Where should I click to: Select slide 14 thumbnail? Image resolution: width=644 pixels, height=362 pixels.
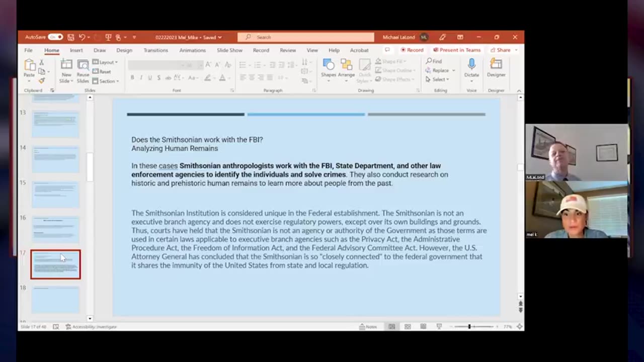55,159
